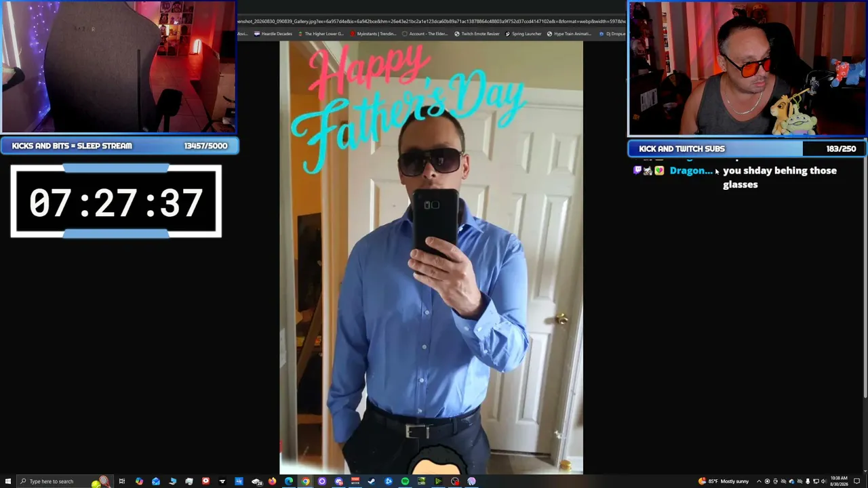Screen dimensions: 868x488
Task: Click the Kicks and Bits sleep stream goal bar
Action: [x=119, y=146]
